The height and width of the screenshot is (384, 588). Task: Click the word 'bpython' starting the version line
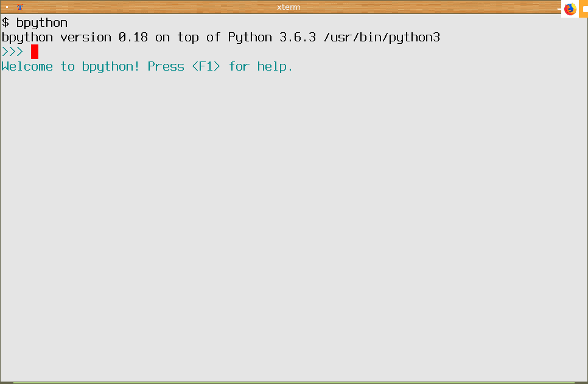click(x=27, y=38)
